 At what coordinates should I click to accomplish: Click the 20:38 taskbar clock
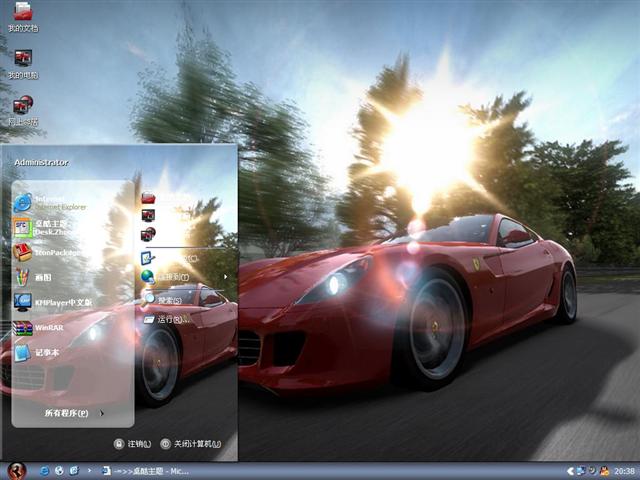click(624, 471)
